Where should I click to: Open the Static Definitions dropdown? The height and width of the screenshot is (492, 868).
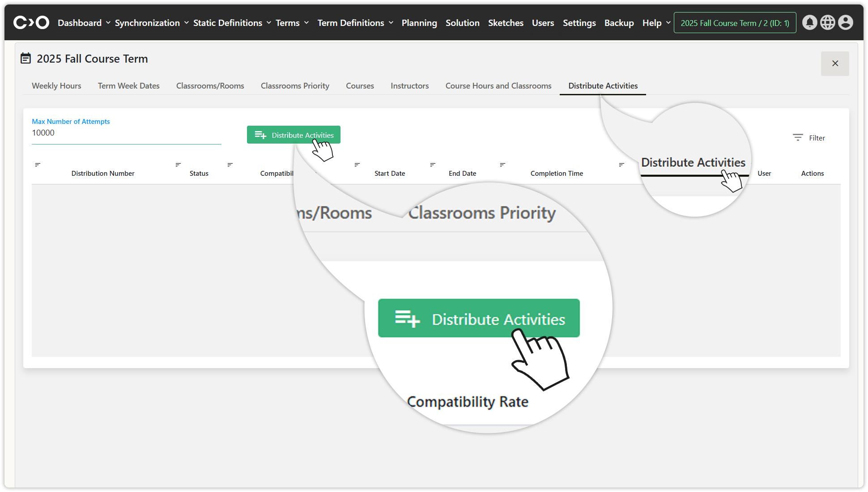point(232,23)
